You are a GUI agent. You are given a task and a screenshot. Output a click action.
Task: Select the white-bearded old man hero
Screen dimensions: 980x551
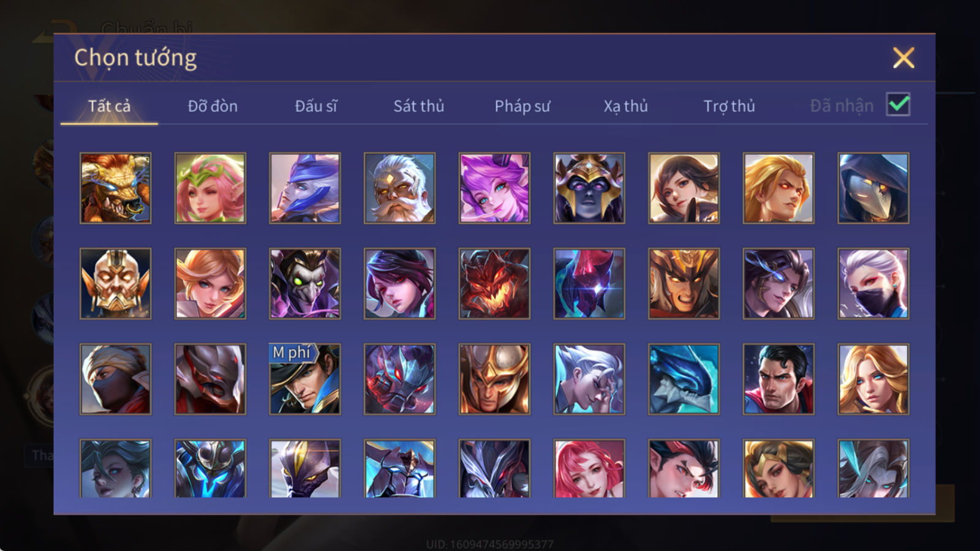(x=400, y=188)
